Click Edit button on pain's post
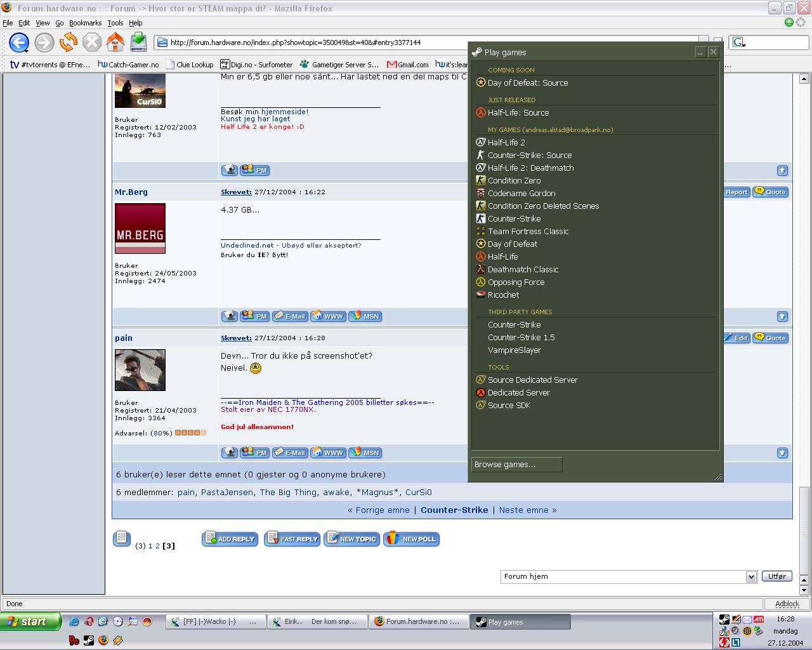Screen dimensions: 812x650 [737, 338]
